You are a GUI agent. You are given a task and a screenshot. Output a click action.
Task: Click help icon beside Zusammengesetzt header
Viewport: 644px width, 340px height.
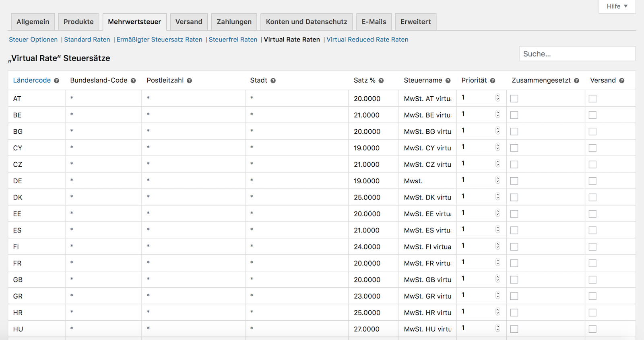point(576,81)
